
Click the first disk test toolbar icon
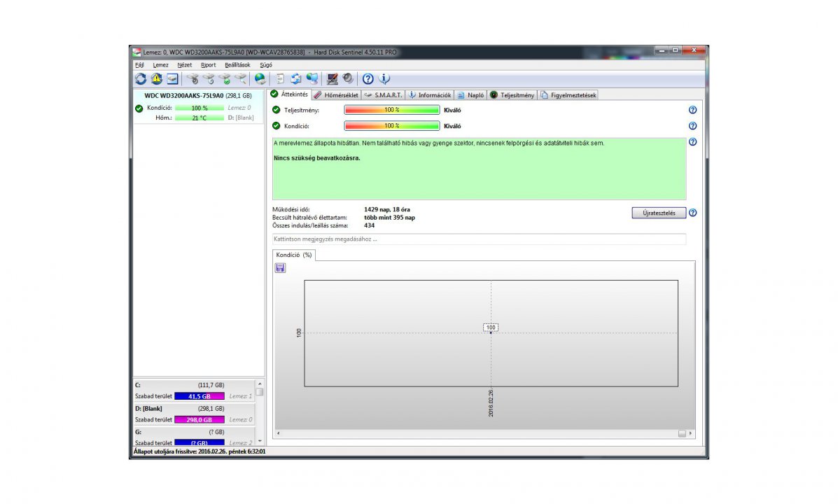193,79
